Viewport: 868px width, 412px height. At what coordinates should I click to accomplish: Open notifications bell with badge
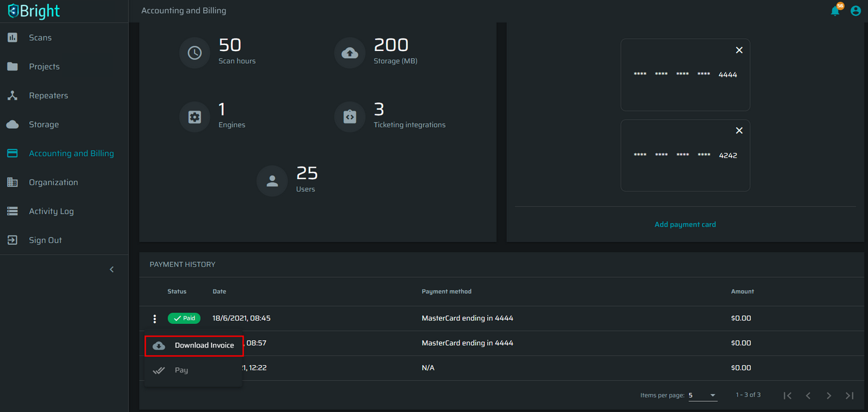pyautogui.click(x=836, y=10)
